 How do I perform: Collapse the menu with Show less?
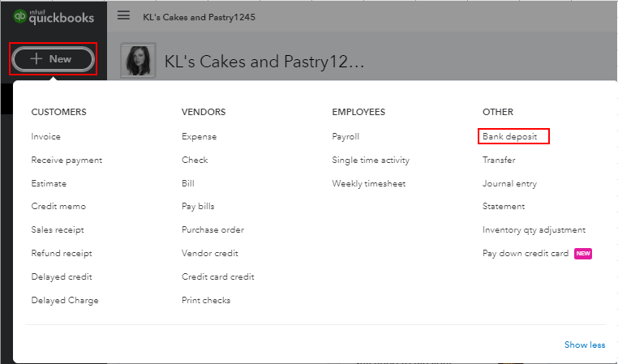[x=584, y=345]
